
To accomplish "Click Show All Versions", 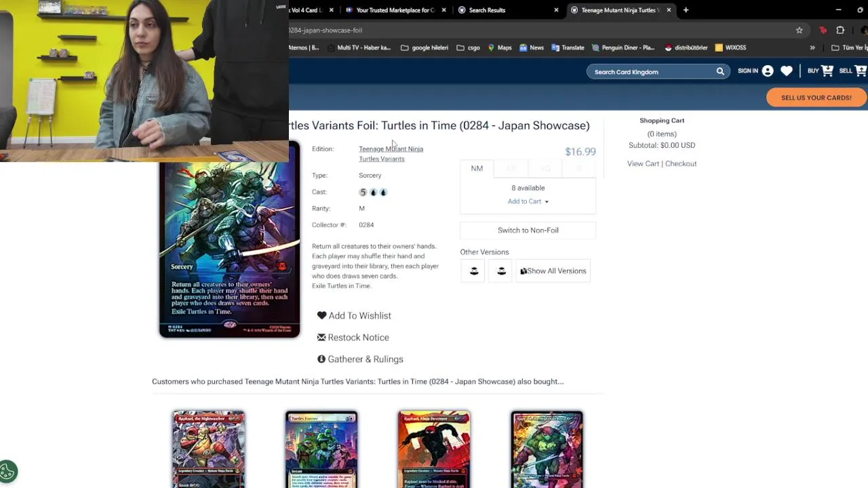I will click(553, 271).
